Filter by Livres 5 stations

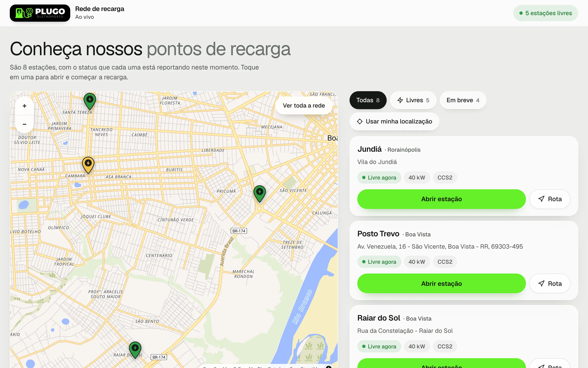tap(413, 100)
